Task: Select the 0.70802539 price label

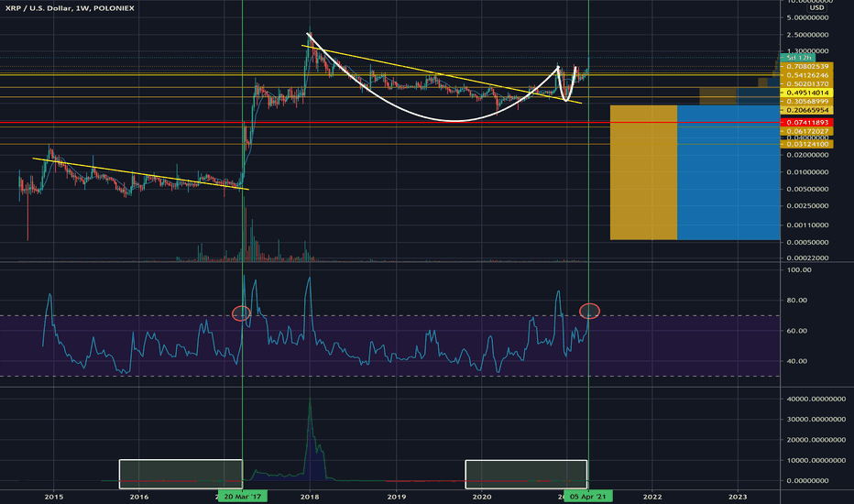Action: (807, 67)
